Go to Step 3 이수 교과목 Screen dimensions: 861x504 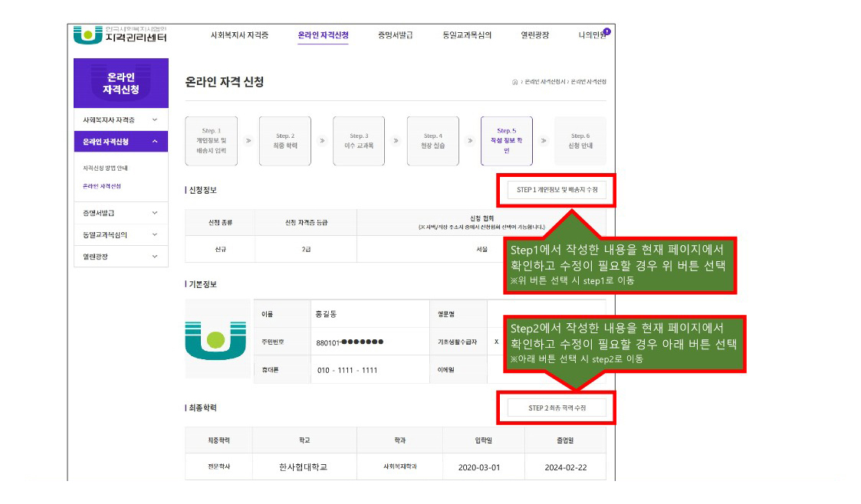pos(359,141)
